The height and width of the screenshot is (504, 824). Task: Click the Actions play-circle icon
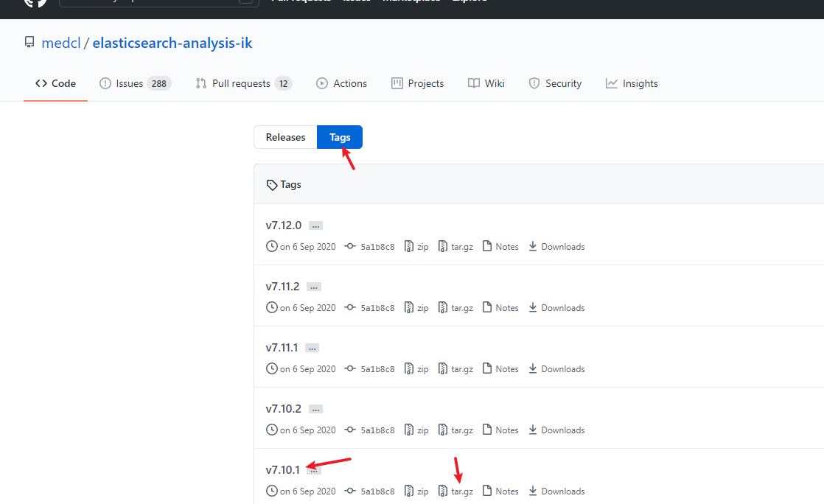pos(321,83)
